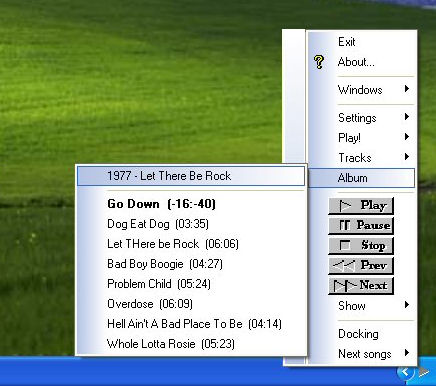Open the Next songs submenu
Viewport: 436px width, 386px height.
coord(362,354)
